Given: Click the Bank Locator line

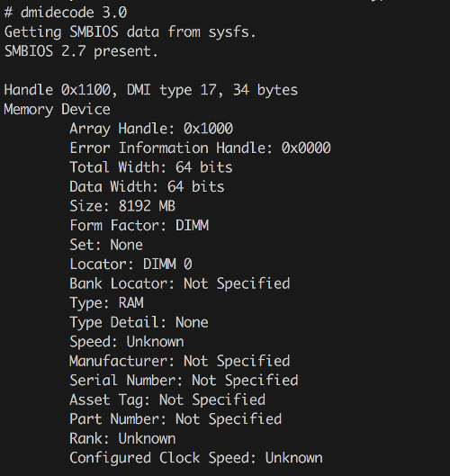Looking at the screenshot, I should [x=180, y=283].
